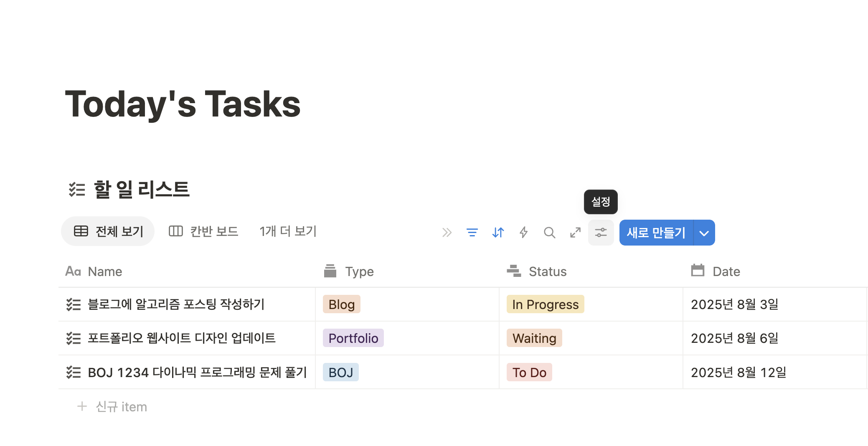Click the 할 일 리스트 checklist icon
The image size is (868, 446).
[76, 190]
